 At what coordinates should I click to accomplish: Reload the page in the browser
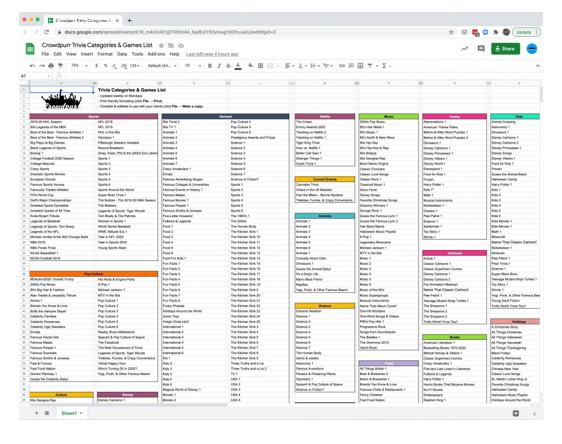[46, 32]
